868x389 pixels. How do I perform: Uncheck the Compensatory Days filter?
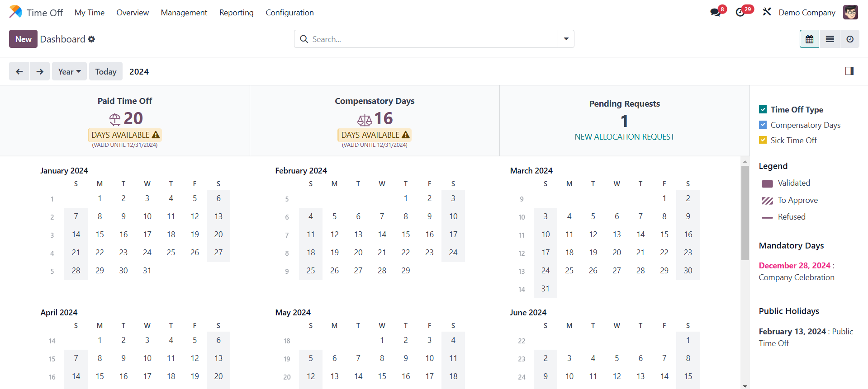pyautogui.click(x=763, y=125)
